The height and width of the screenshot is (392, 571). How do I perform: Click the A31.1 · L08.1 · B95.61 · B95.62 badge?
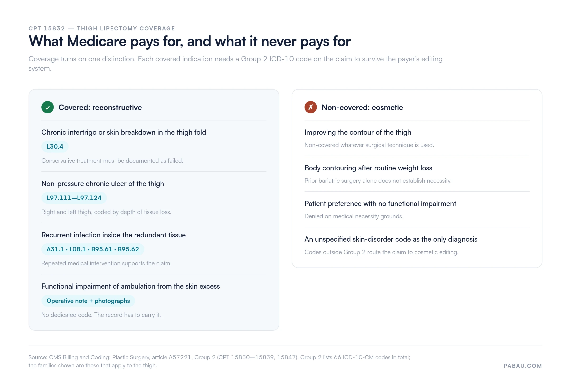point(93,249)
